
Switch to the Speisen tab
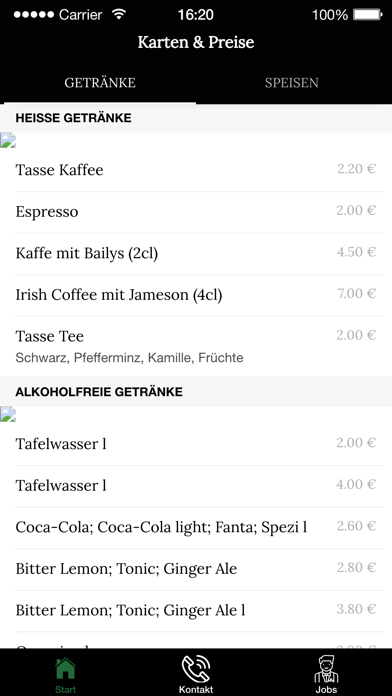(292, 83)
